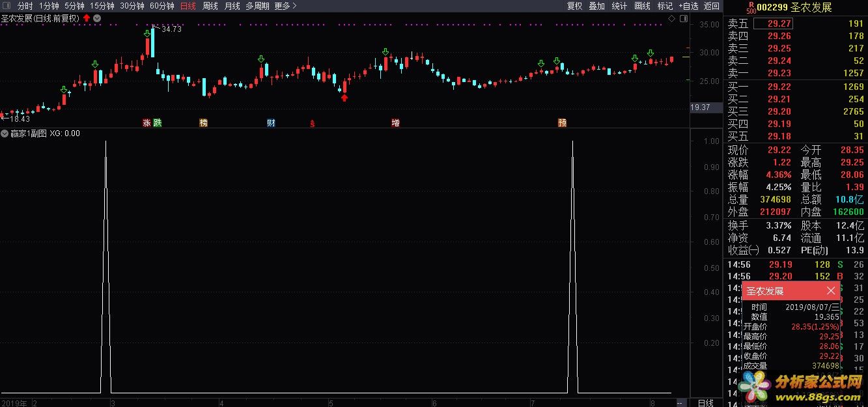Click the diamond icon at chart top-right

point(672,18)
